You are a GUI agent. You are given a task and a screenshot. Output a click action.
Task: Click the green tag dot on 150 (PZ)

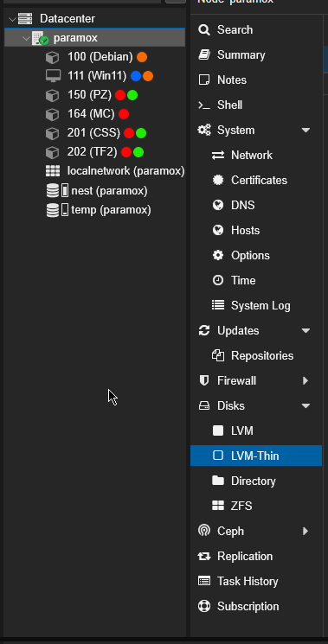[132, 95]
